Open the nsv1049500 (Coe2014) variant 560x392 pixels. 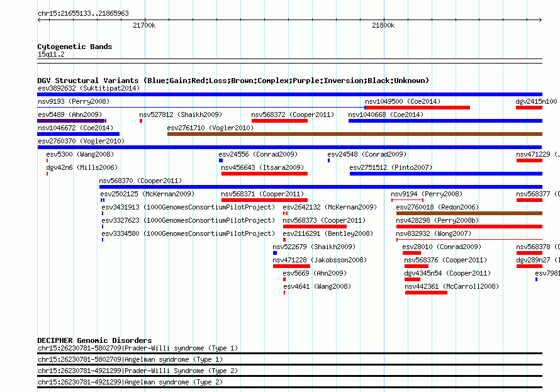(x=403, y=101)
